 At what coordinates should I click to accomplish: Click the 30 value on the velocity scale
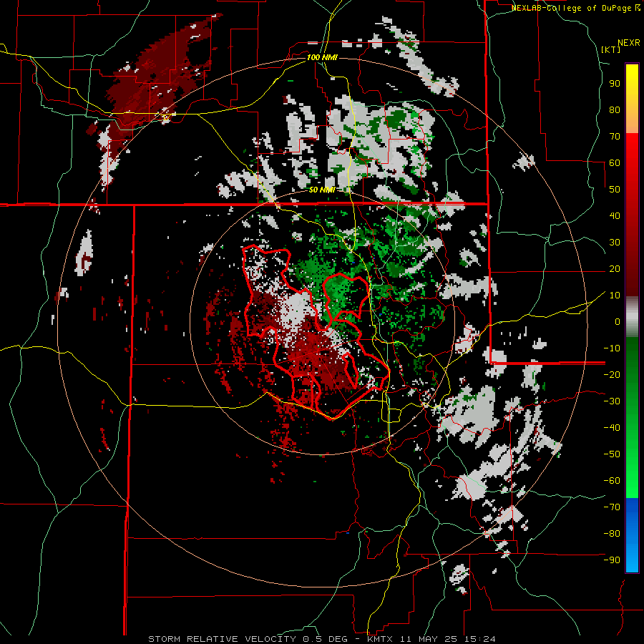[x=615, y=243]
